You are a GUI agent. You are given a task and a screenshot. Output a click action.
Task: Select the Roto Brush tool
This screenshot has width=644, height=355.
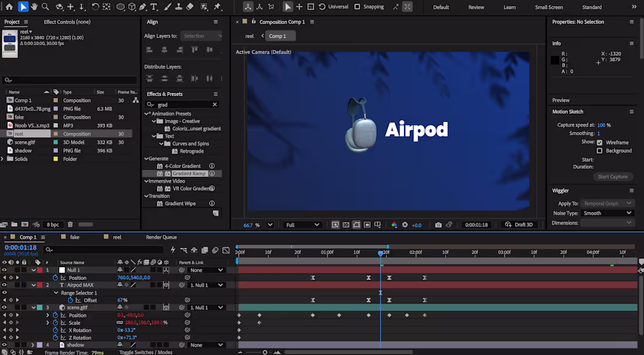point(204,6)
